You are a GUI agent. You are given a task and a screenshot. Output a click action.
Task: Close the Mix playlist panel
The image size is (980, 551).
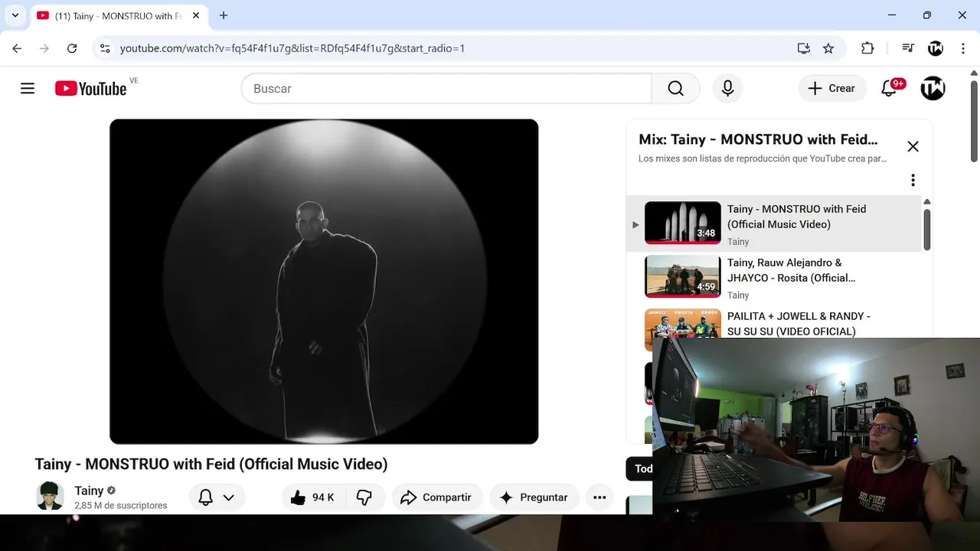[x=913, y=146]
